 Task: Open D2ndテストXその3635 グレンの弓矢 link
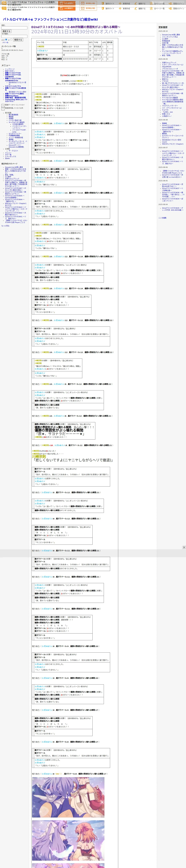tap(173, 209)
